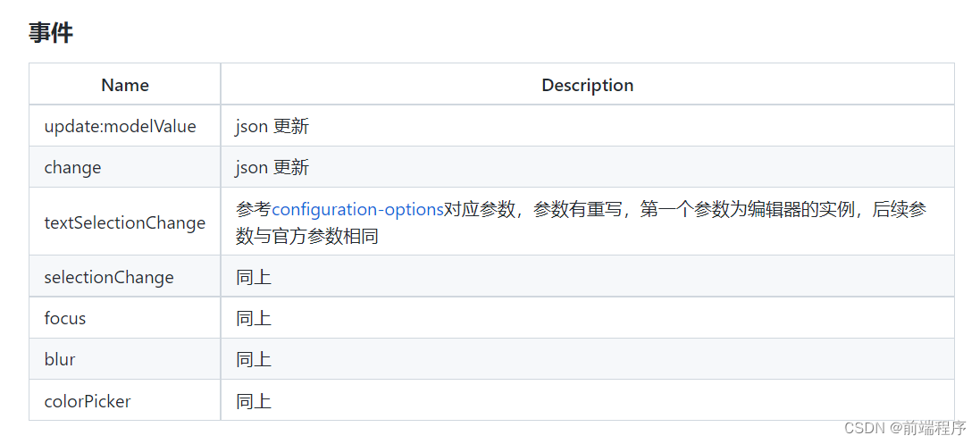Click the CSDN @前端程序 watermark
The image size is (980, 444).
pos(905,428)
